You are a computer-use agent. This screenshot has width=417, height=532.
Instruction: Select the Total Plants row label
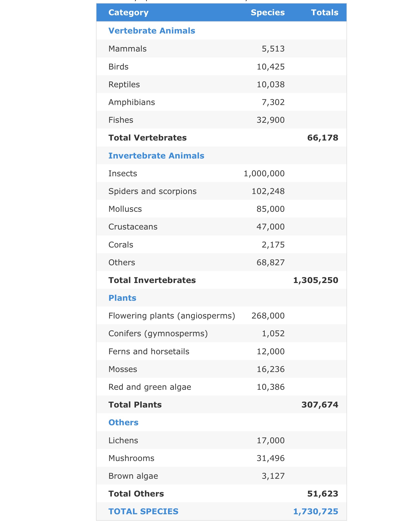135,405
